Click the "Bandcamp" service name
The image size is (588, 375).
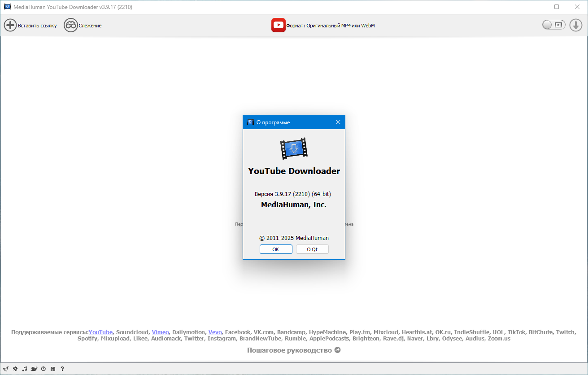click(x=291, y=332)
